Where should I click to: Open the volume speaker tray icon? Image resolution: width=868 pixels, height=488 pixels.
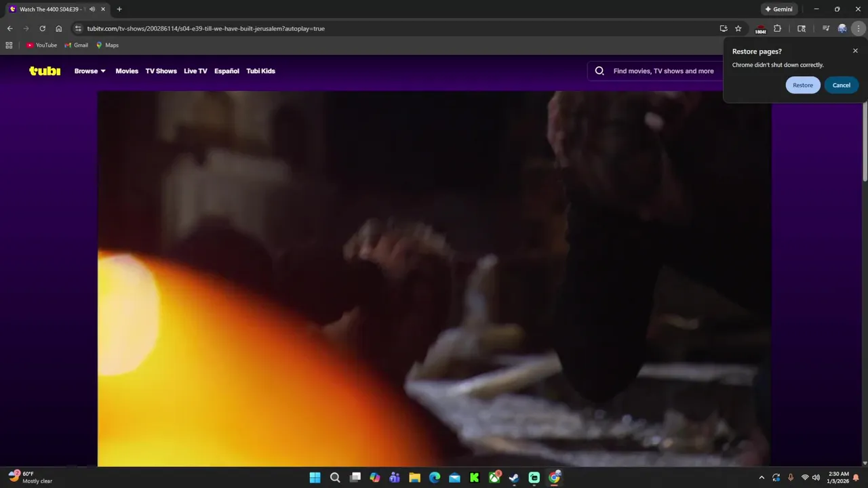(x=816, y=477)
